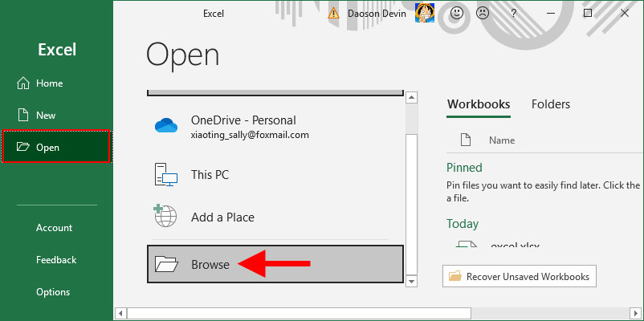Choose OneDrive - Personal location
The image size is (644, 321).
pyautogui.click(x=275, y=127)
